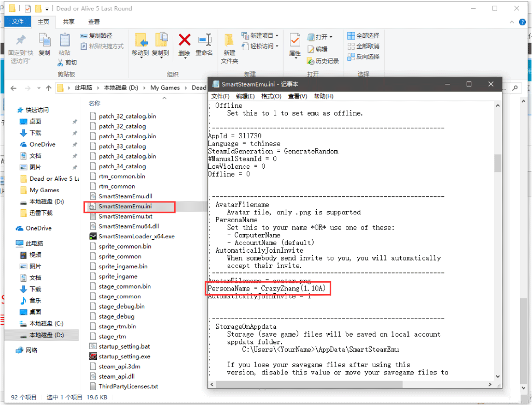Collapse the Explorer ribbon with chevron

coord(512,22)
